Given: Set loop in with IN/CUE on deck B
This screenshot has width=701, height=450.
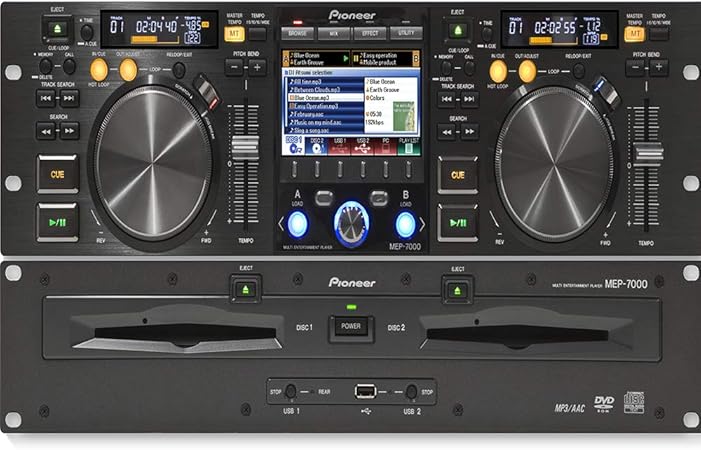Looking at the screenshot, I should [x=498, y=71].
